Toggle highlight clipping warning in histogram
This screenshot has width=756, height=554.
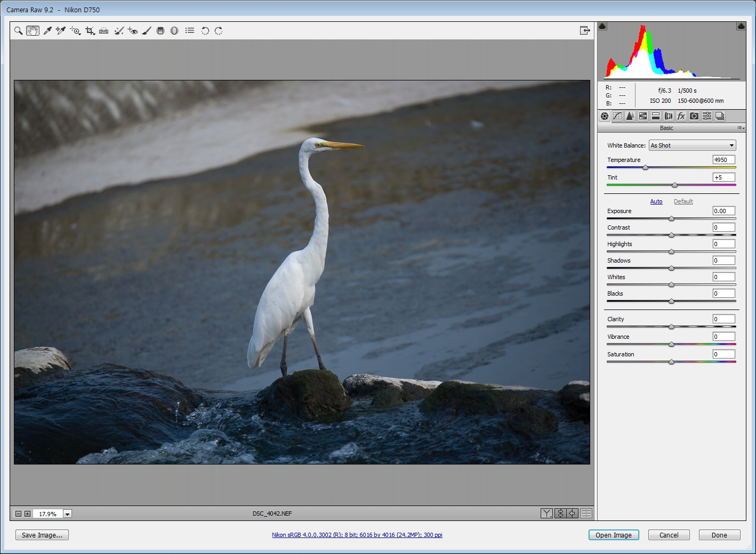point(741,26)
